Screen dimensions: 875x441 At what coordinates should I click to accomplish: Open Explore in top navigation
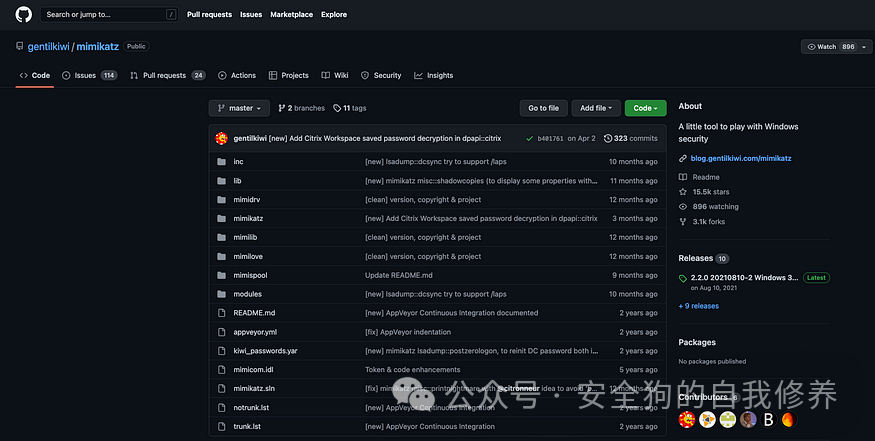click(x=334, y=15)
